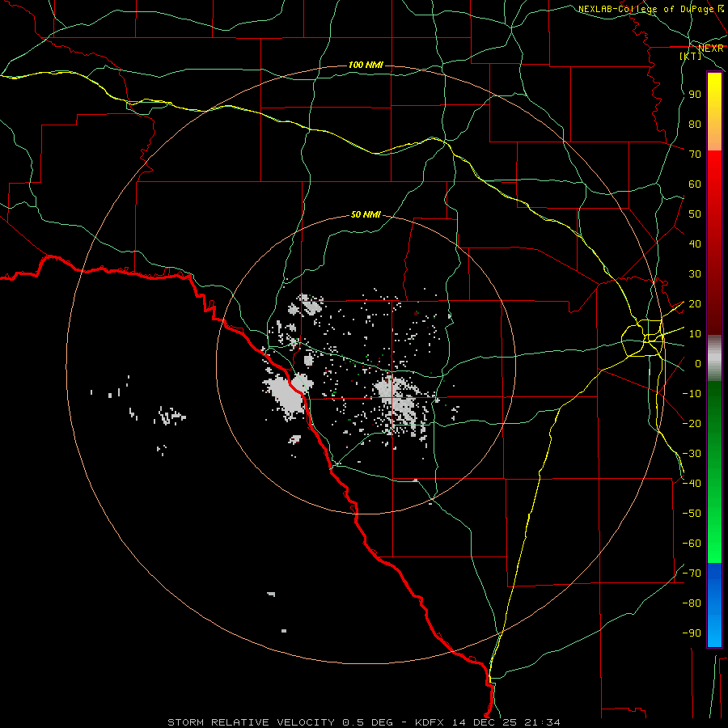Click the [KT] units label

coord(691,56)
